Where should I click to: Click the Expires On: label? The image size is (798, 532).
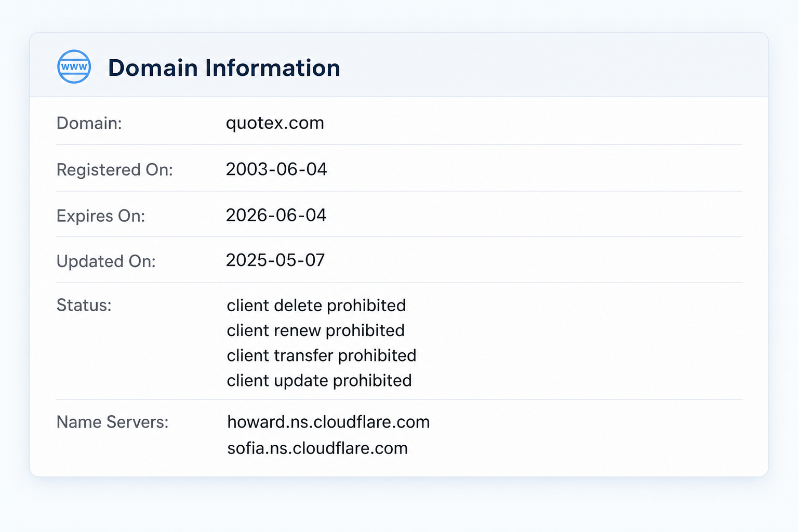[x=101, y=216]
